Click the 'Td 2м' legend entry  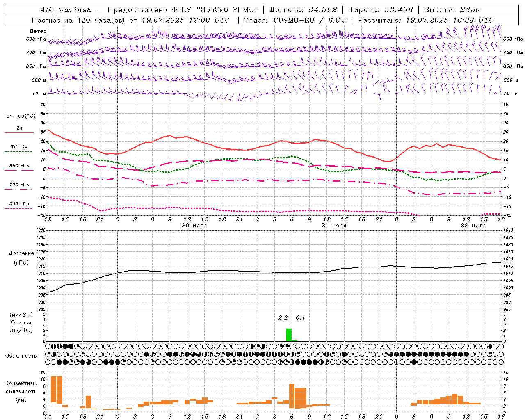coord(19,147)
